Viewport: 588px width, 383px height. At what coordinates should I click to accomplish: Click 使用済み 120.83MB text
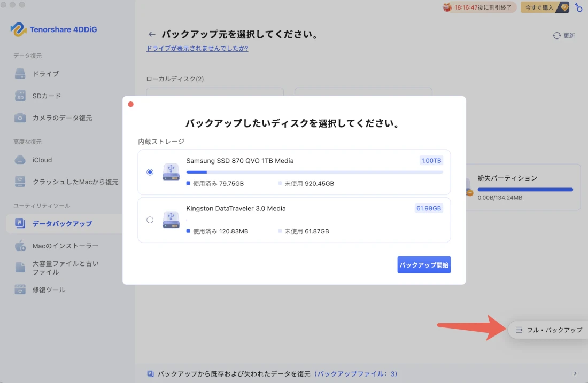click(x=220, y=231)
